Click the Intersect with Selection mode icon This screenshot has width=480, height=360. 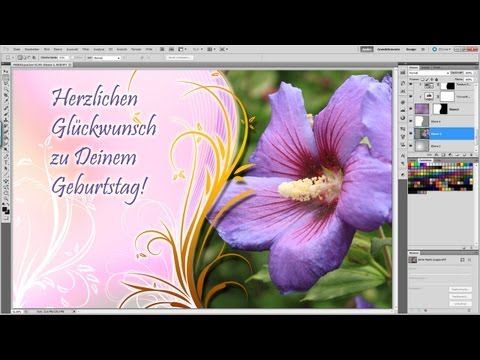34,58
